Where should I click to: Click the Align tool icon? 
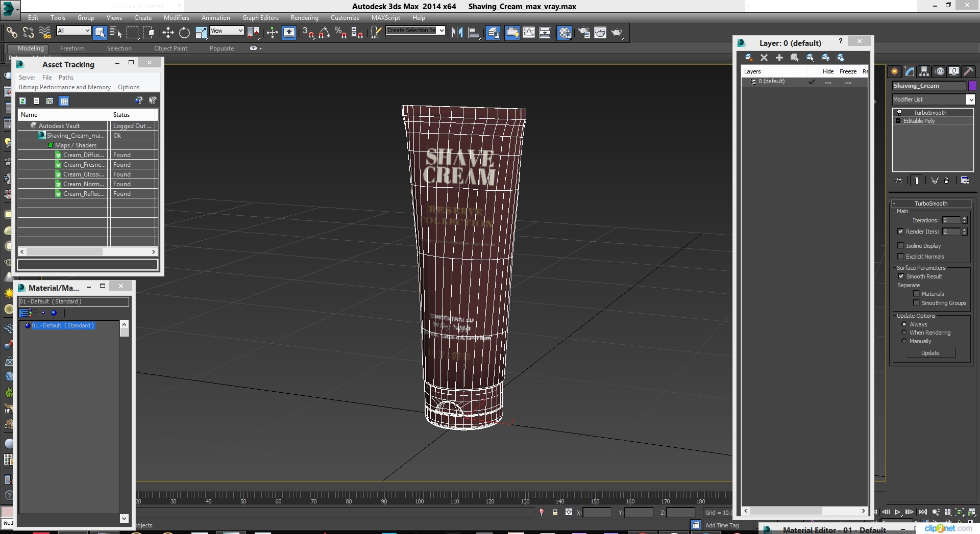[473, 33]
